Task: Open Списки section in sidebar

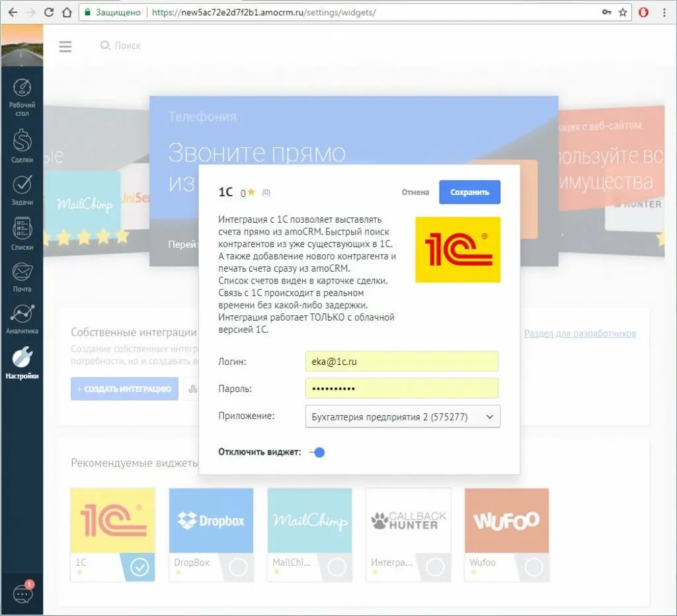Action: [x=22, y=233]
